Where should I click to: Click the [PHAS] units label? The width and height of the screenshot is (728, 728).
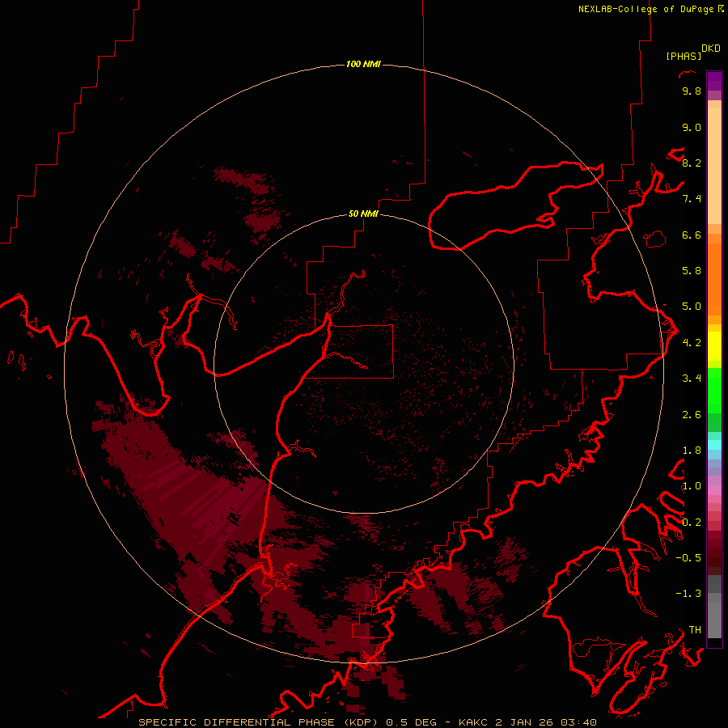684,56
